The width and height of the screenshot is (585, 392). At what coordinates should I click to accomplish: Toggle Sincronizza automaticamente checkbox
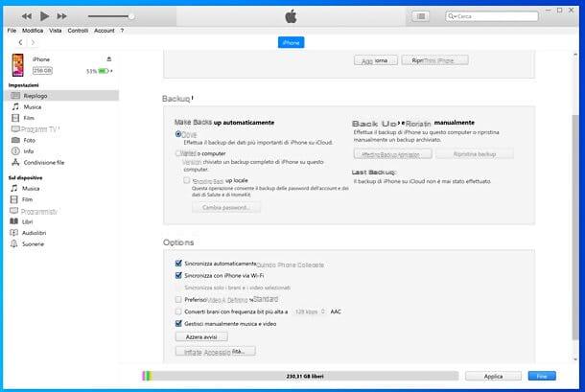[178, 264]
